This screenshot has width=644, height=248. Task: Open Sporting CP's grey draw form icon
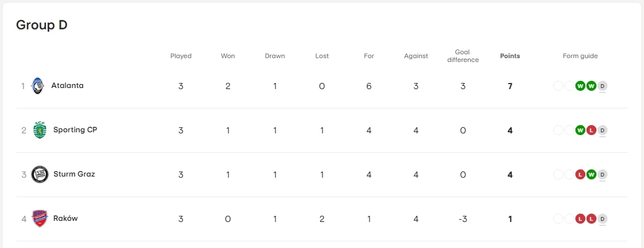[x=603, y=130]
